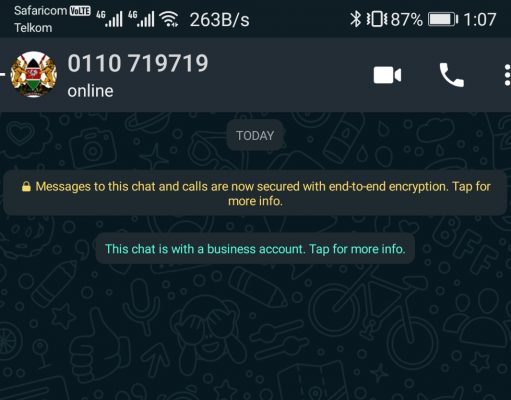Start a voice call with the contact
Screen dimensions: 511x400
[x=452, y=75]
